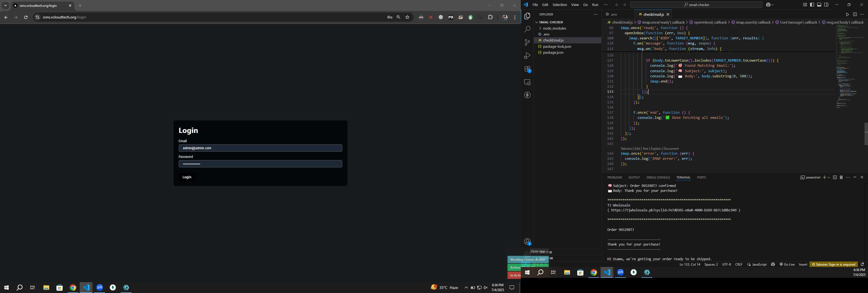Image resolution: width=868 pixels, height=293 pixels.
Task: Open the Selection menu
Action: tap(559, 5)
